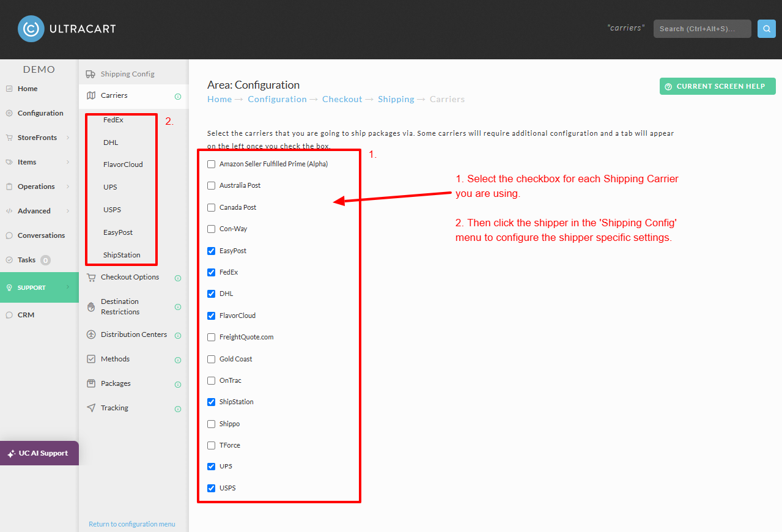Click the Operations clipboard icon
Viewport: 782px width, 532px height.
9,187
